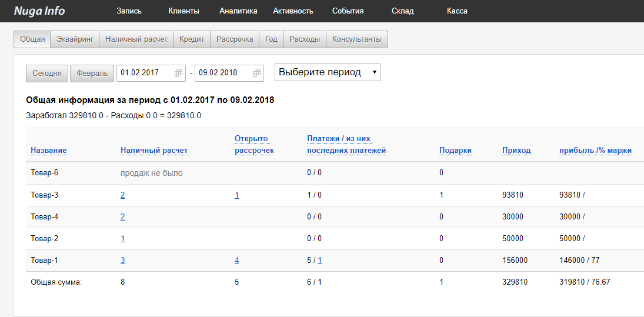Screen dimensions: 644x317
Task: Open the Касса menu
Action: (x=457, y=11)
